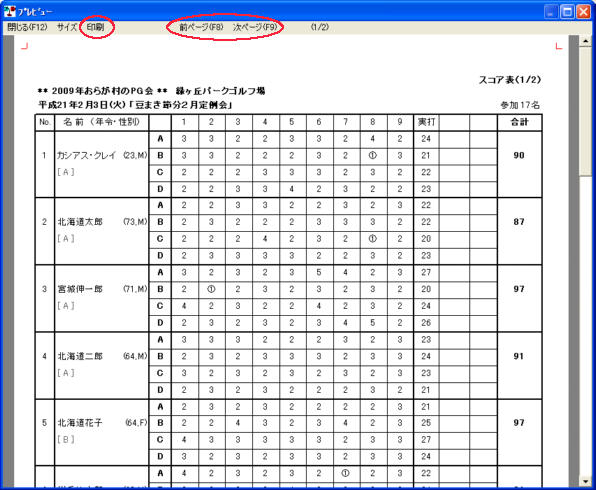
Task: Click 印刷 to print the score sheet
Action: click(95, 27)
